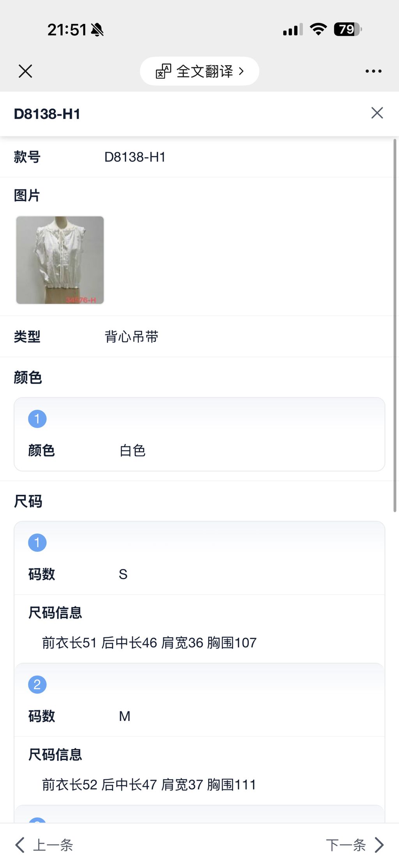Tap the right chevron for next record
This screenshot has height=868, width=399.
point(379,845)
